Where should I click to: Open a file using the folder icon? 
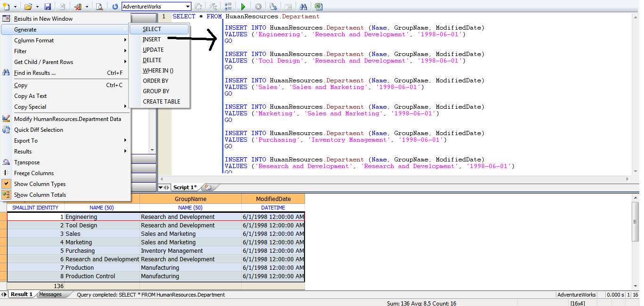pos(28,6)
